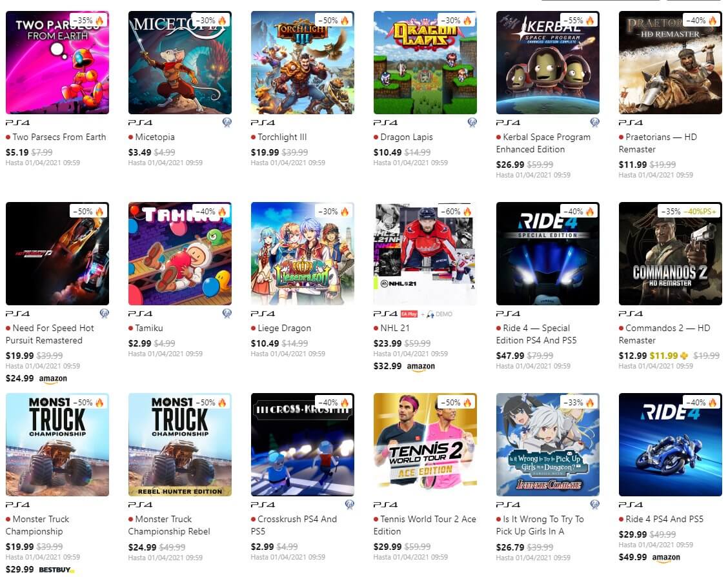Click the trophy icon under Tamiku cover
The width and height of the screenshot is (728, 577).
click(227, 314)
